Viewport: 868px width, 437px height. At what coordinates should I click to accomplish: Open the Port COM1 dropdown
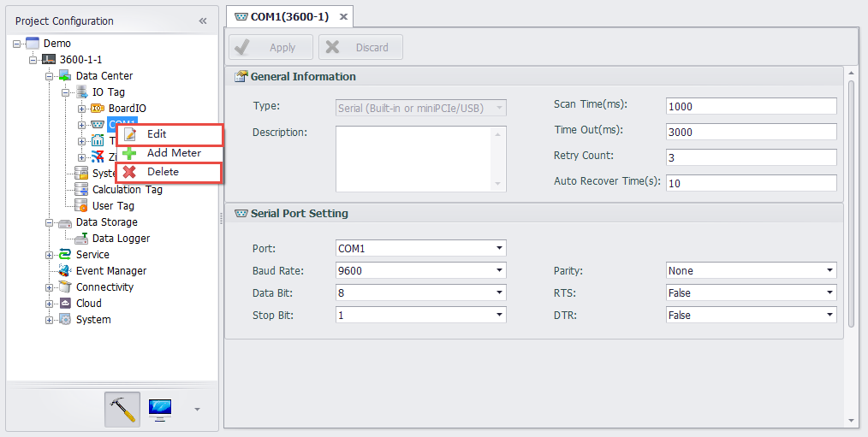(499, 249)
